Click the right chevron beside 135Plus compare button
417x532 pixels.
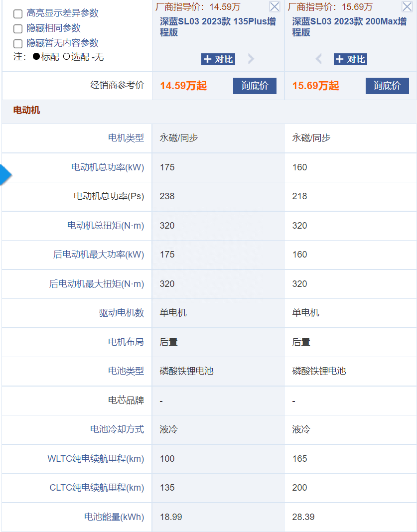(251, 59)
